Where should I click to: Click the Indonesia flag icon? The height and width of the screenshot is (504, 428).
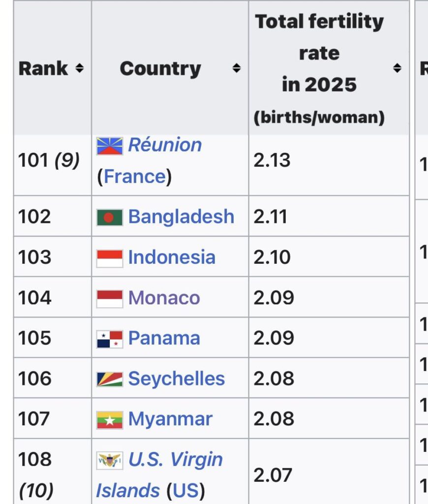pyautogui.click(x=110, y=258)
